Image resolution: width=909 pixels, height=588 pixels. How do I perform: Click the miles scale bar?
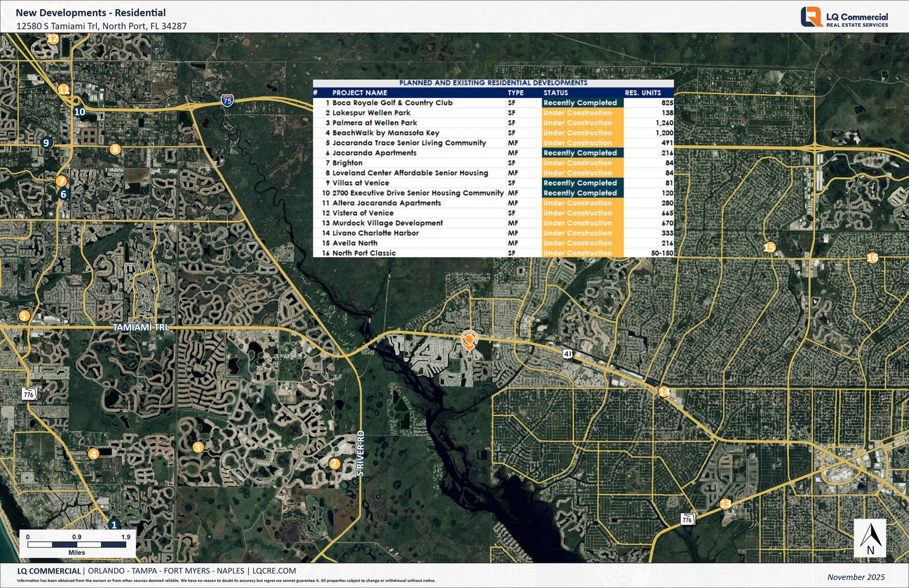pyautogui.click(x=77, y=544)
